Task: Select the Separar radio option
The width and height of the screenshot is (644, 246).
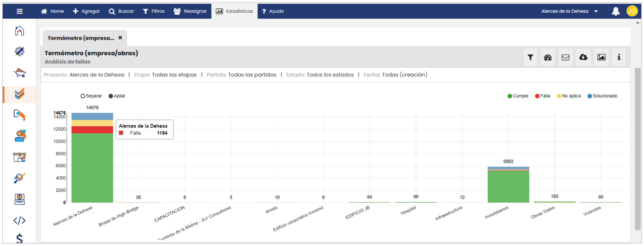Action: tap(83, 96)
